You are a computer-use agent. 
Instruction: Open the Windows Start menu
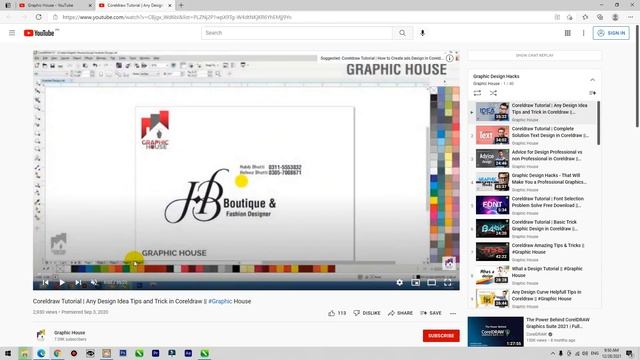coord(8,353)
